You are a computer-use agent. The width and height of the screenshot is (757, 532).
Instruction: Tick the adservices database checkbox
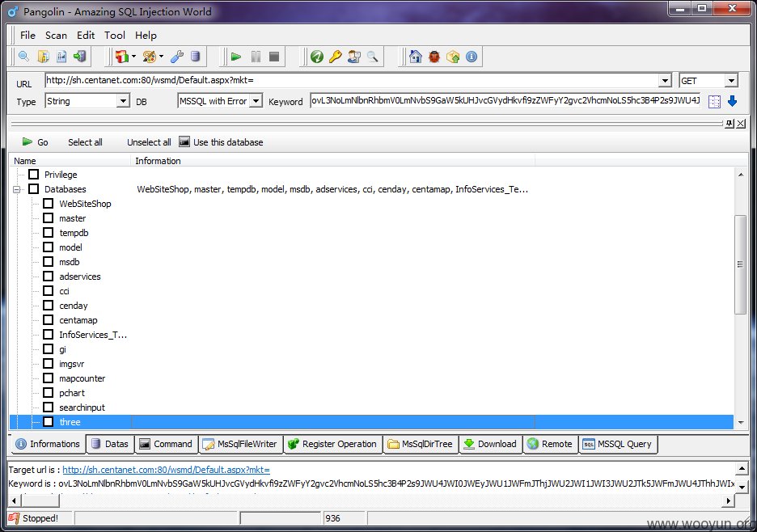tap(49, 277)
